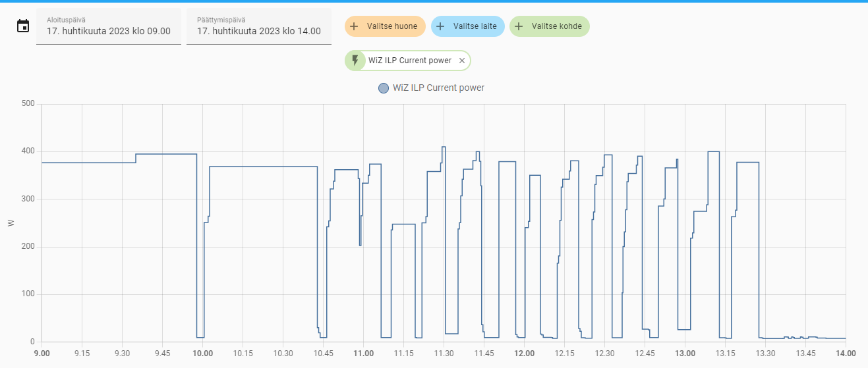This screenshot has width=868, height=368.
Task: Click the 13.00 label on time axis
Action: pyautogui.click(x=685, y=354)
